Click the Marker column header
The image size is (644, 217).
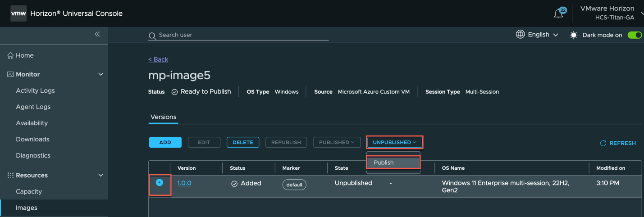291,168
